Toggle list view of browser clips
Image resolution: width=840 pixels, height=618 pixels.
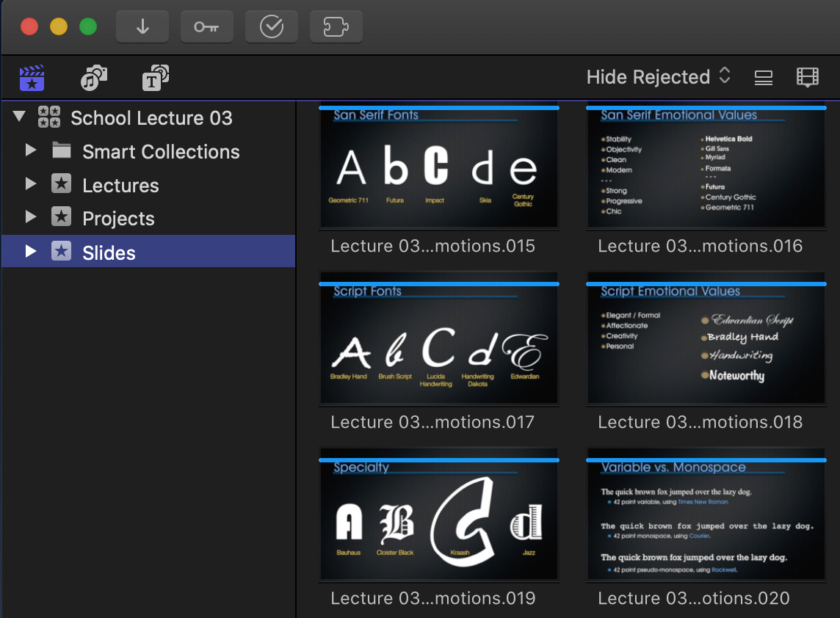pyautogui.click(x=764, y=78)
